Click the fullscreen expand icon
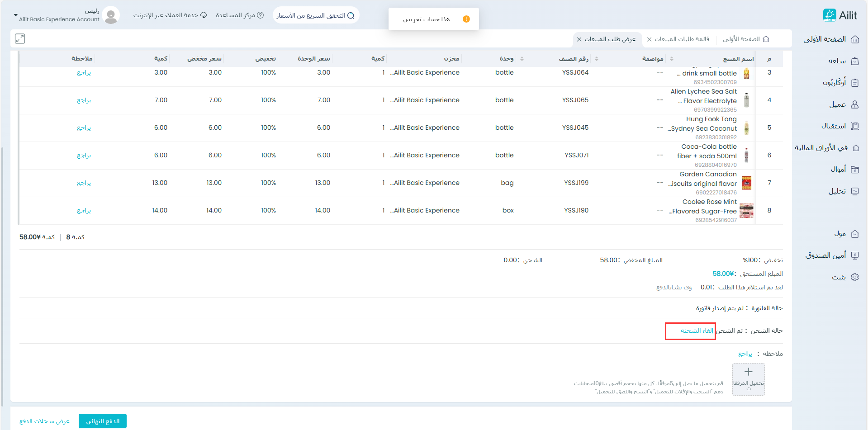The image size is (868, 430). [x=20, y=39]
